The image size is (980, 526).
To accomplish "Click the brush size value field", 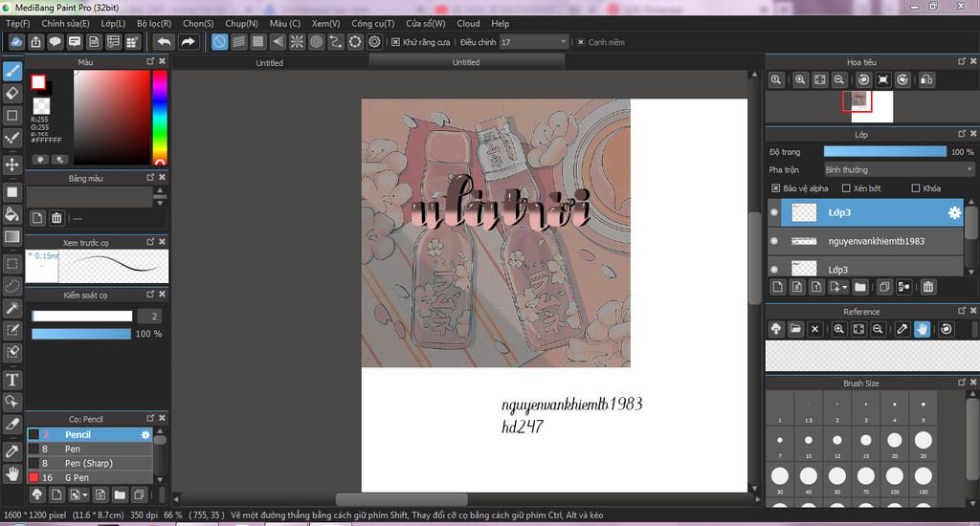I will point(150,317).
